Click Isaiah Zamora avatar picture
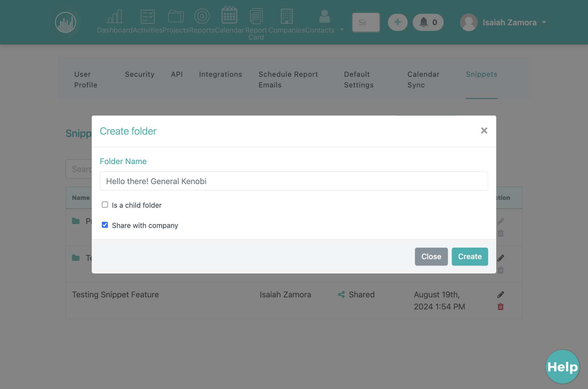 469,22
